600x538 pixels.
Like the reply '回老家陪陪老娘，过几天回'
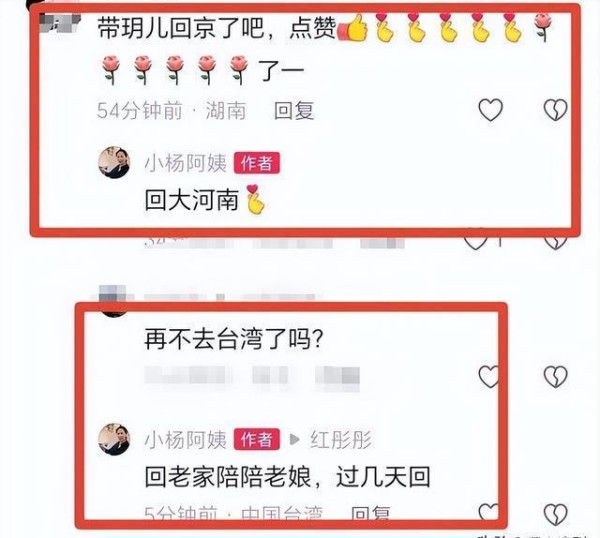[x=489, y=512]
